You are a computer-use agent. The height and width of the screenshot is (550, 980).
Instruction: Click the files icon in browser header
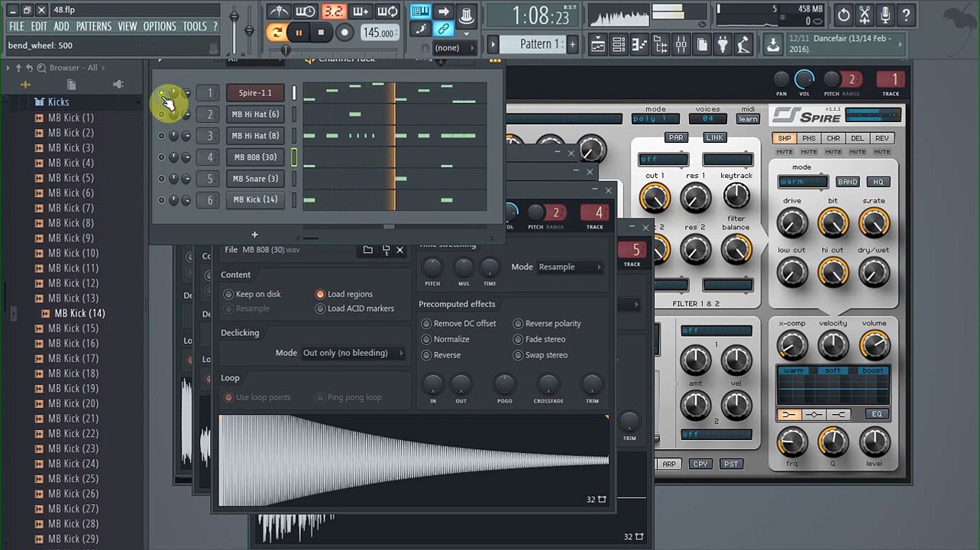click(72, 84)
